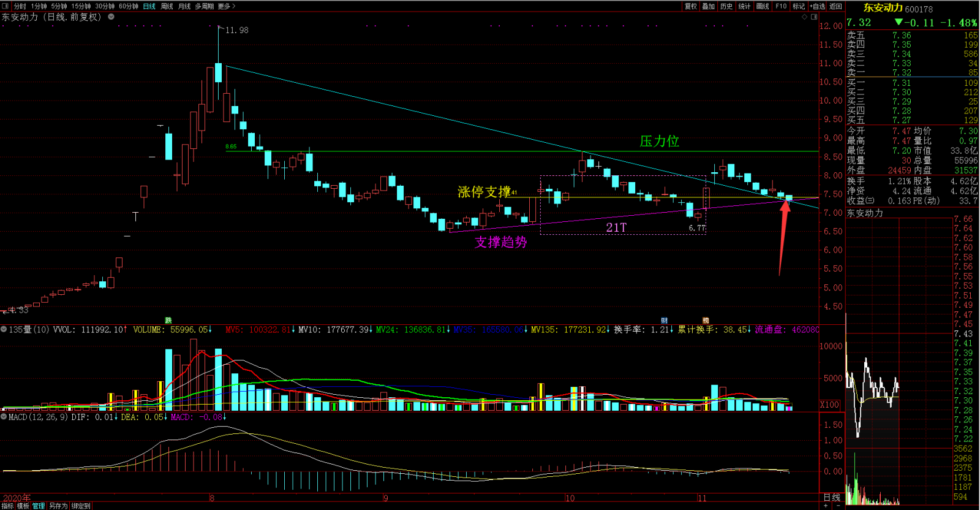The image size is (980, 510).
Task: Open 历史 history button
Action: point(726,6)
